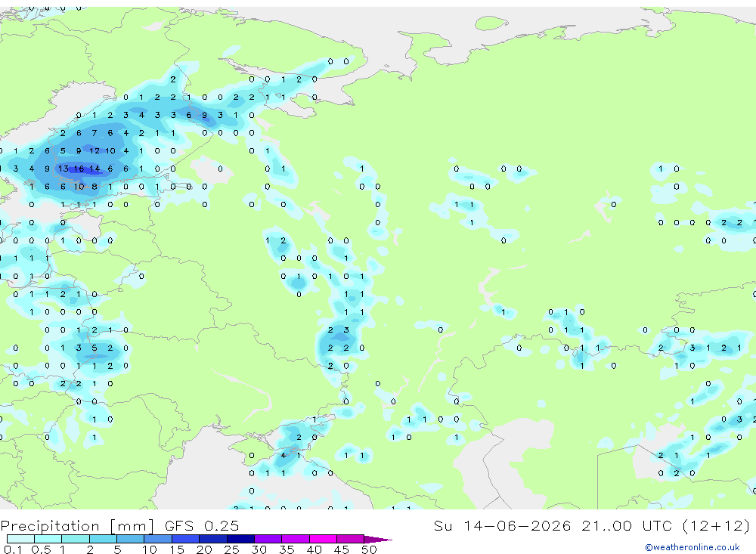Click the legend label '50'

pyautogui.click(x=369, y=549)
